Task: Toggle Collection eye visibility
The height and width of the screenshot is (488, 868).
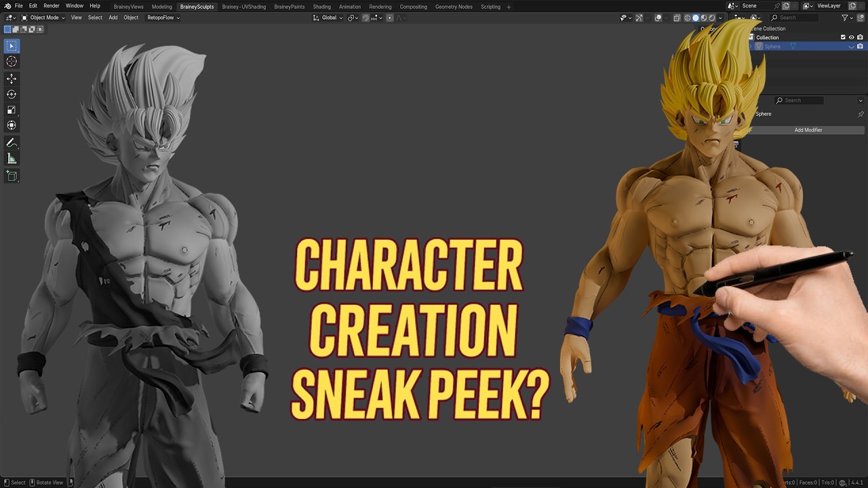Action: pos(852,37)
